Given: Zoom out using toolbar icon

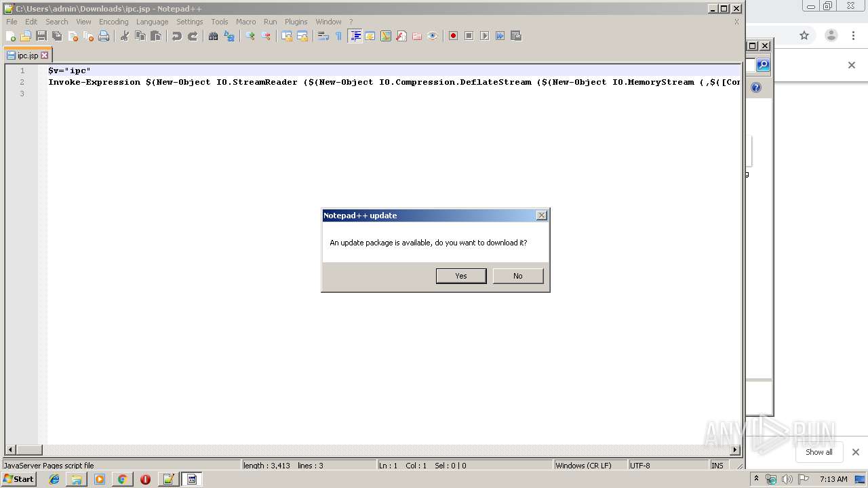Looking at the screenshot, I should point(266,36).
